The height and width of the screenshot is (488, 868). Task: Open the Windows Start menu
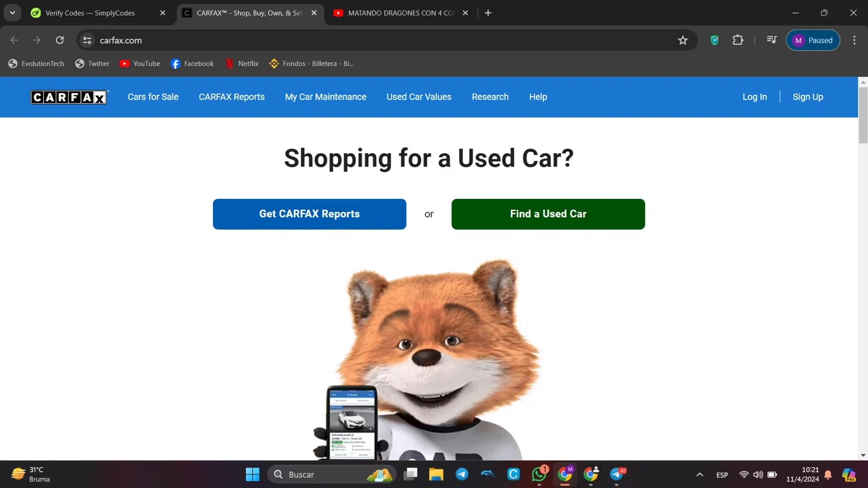[x=253, y=474]
